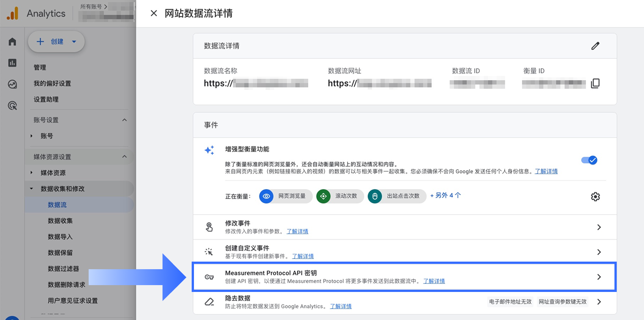The image size is (644, 320).
Task: Open enhanced measurement settings gear
Action: tap(596, 196)
